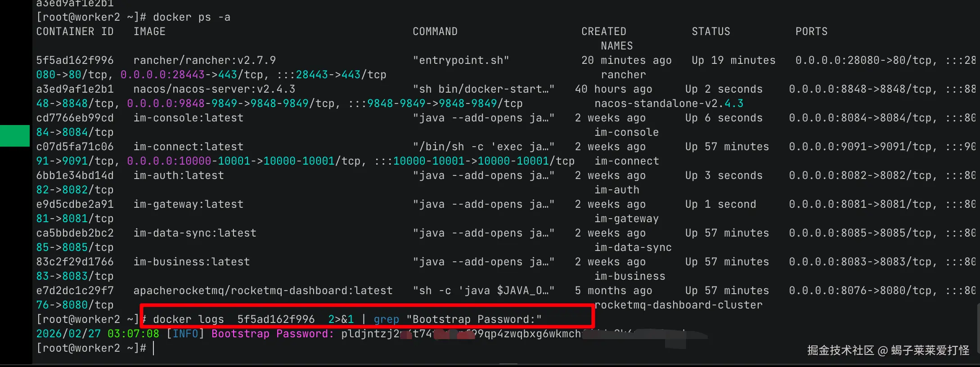Viewport: 980px width, 367px height.
Task: Click the grep keyword in docker logs command
Action: coord(387,319)
